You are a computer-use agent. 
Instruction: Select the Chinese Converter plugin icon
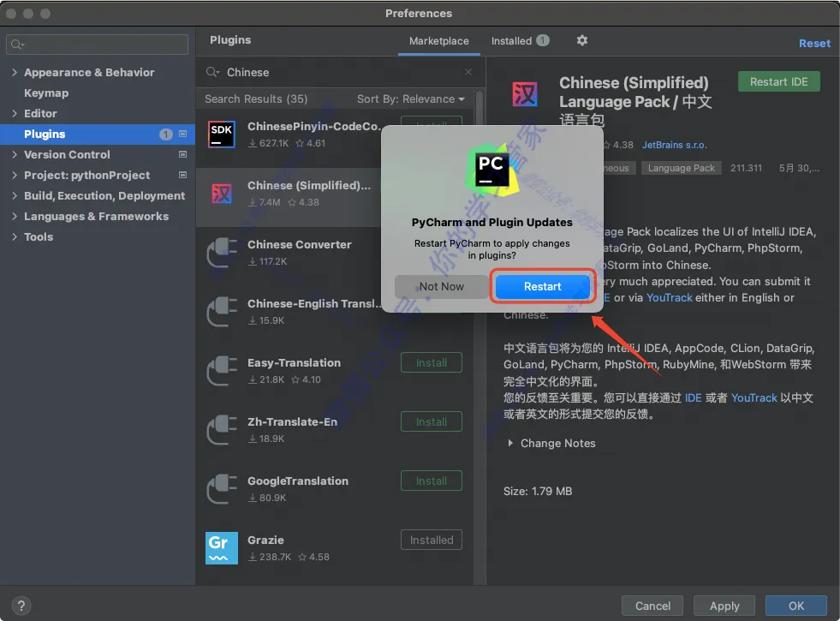pyautogui.click(x=222, y=253)
